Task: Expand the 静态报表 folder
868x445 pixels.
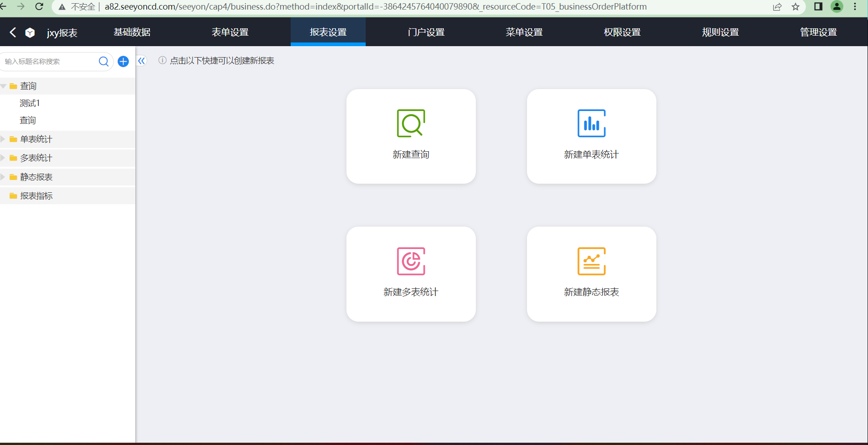Action: (3, 177)
